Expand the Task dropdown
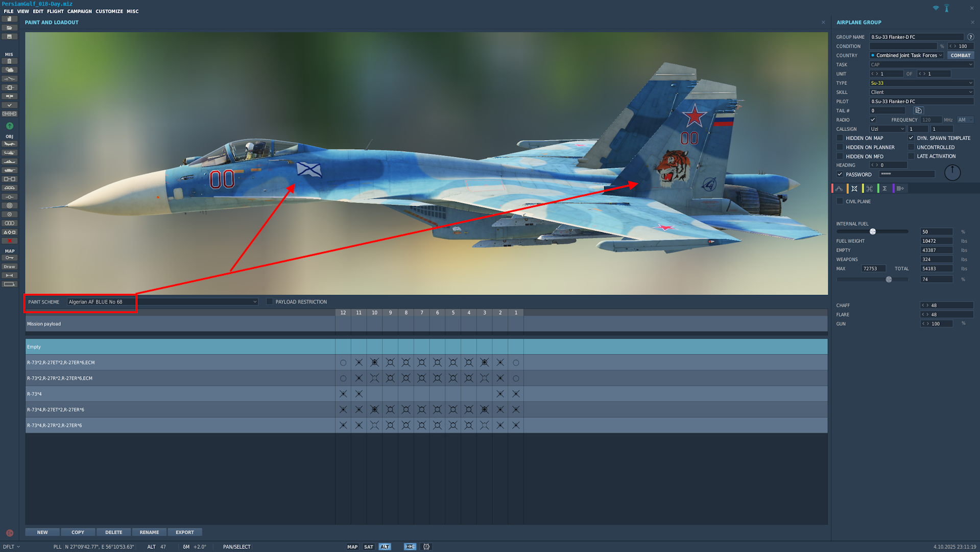Image resolution: width=980 pixels, height=552 pixels. 921,64
